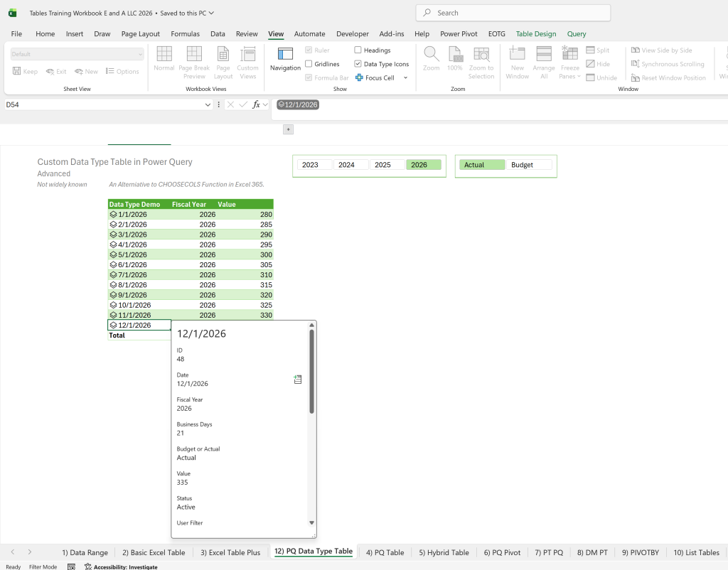Insert data icon beside Date field in card
The width and height of the screenshot is (728, 570).
pos(298,380)
